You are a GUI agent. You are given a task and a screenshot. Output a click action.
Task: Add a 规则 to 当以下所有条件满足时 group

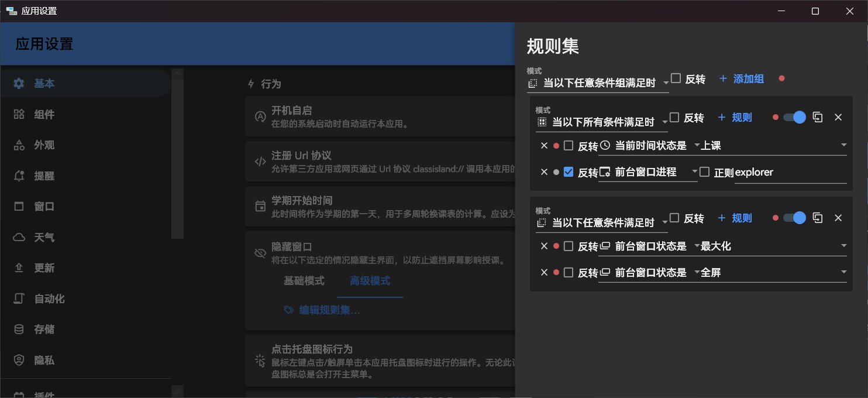(x=735, y=118)
